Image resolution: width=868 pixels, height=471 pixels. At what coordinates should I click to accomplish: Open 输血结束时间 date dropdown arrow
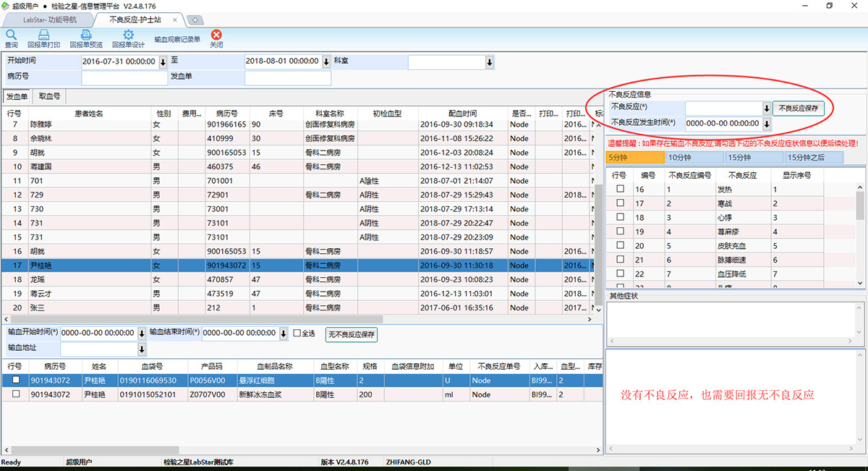coord(283,334)
